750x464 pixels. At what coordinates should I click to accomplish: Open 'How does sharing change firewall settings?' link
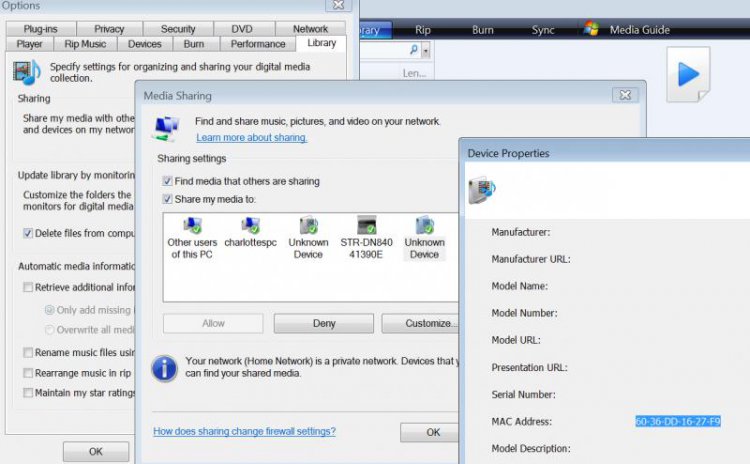click(x=244, y=431)
